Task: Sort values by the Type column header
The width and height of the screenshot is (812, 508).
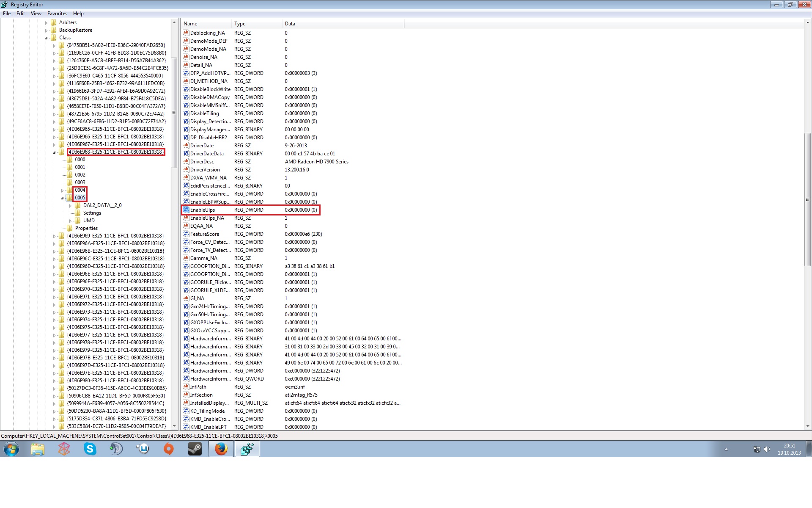Action: pyautogui.click(x=257, y=24)
